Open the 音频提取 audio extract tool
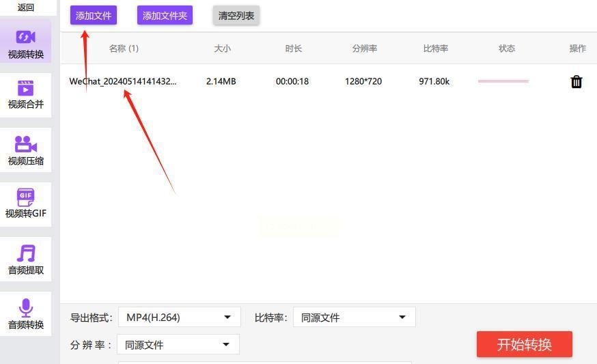The image size is (597, 364). (x=25, y=260)
